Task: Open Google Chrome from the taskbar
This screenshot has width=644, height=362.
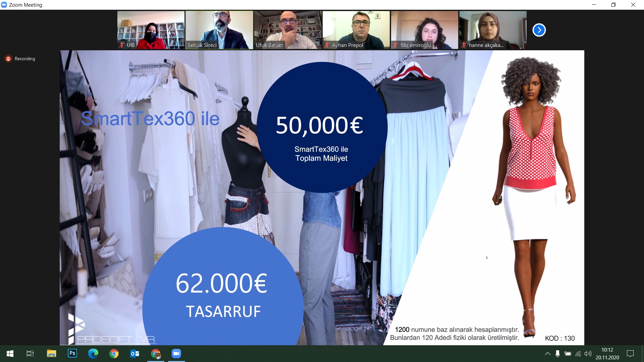Action: 114,354
